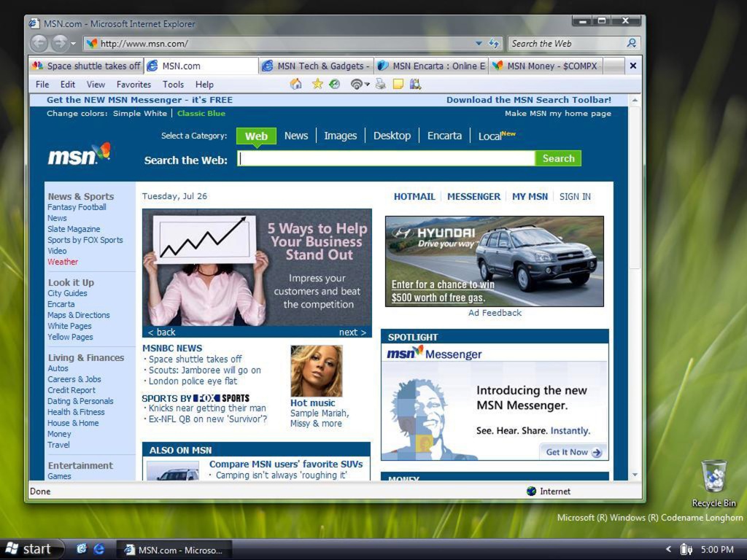Select the Web search category
This screenshot has width=747, height=560.
point(256,136)
